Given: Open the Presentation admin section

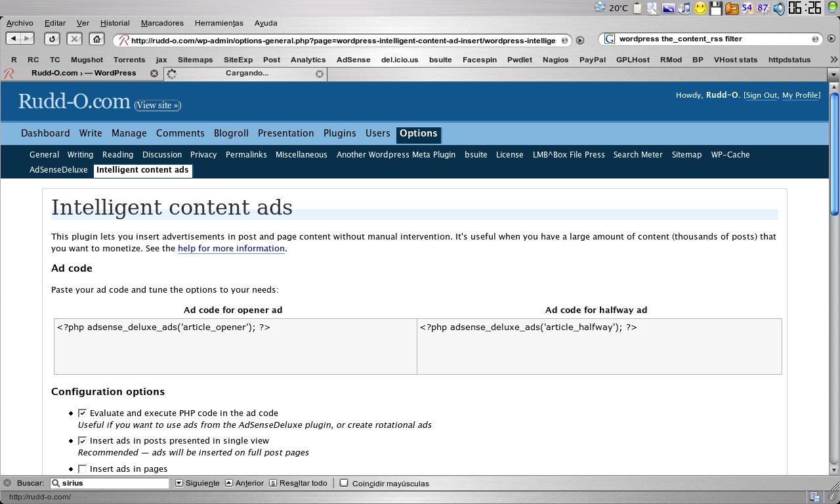Looking at the screenshot, I should click(x=285, y=133).
